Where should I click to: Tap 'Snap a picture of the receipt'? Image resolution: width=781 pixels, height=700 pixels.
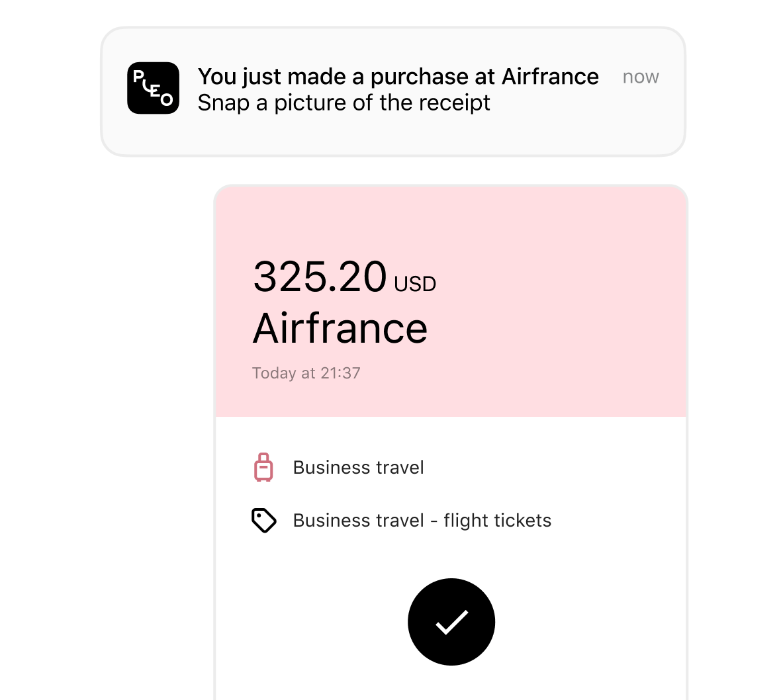344,103
